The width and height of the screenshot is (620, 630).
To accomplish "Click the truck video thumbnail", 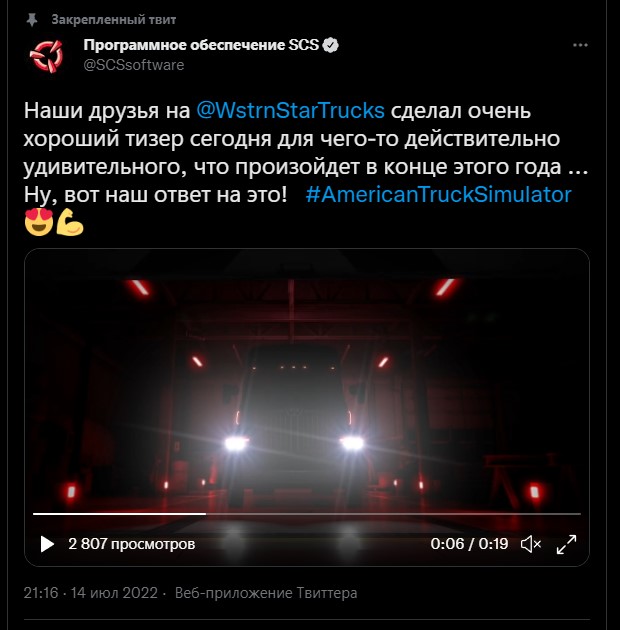I will click(307, 382).
